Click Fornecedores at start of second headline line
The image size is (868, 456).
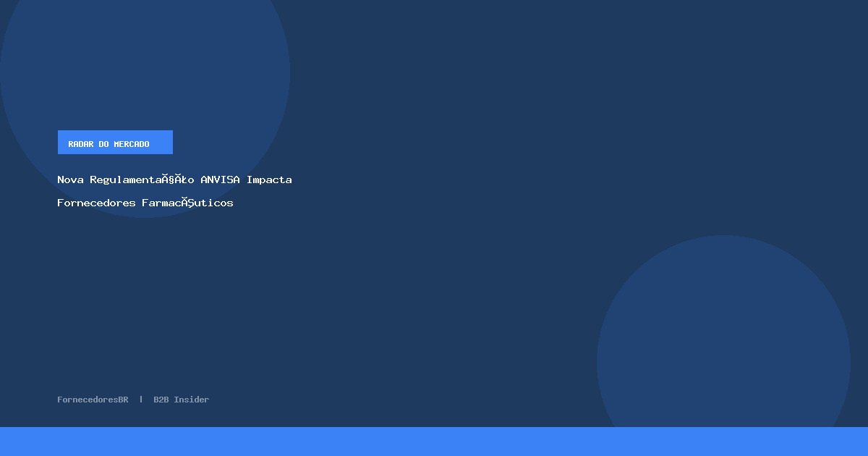tap(96, 203)
